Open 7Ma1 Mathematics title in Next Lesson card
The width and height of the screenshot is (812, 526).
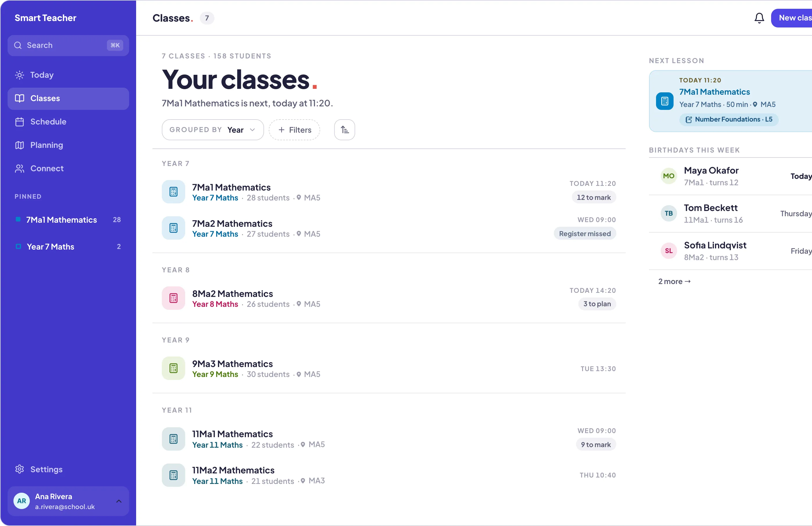click(x=714, y=92)
